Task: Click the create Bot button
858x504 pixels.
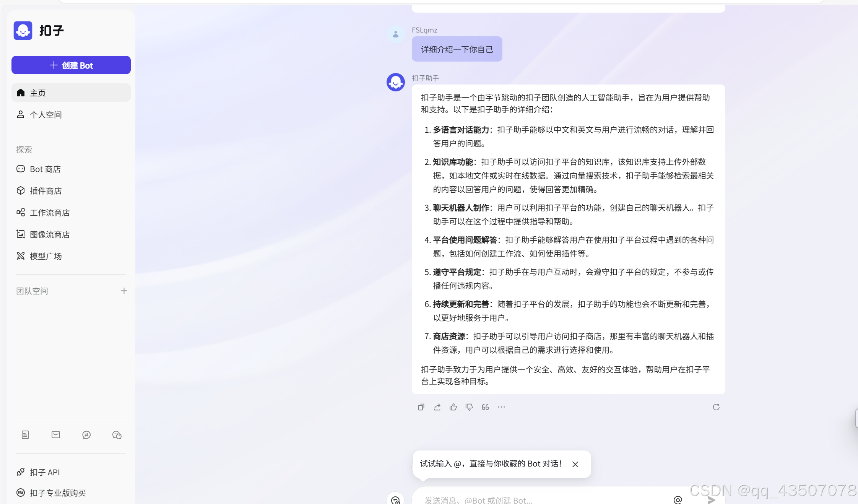Action: point(71,65)
